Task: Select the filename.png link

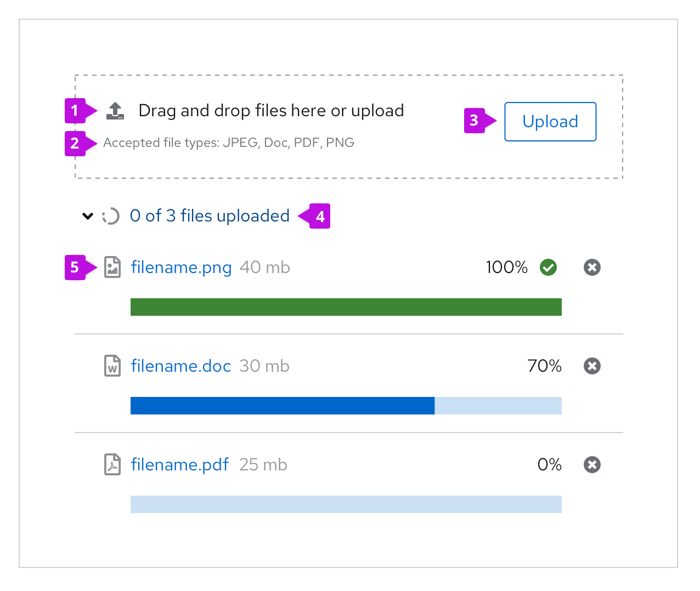Action: pos(181,268)
